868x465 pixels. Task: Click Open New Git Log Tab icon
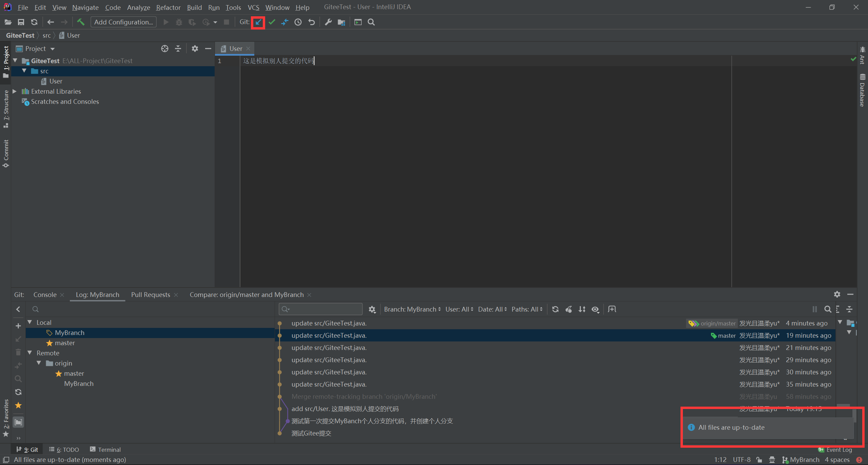click(x=612, y=309)
